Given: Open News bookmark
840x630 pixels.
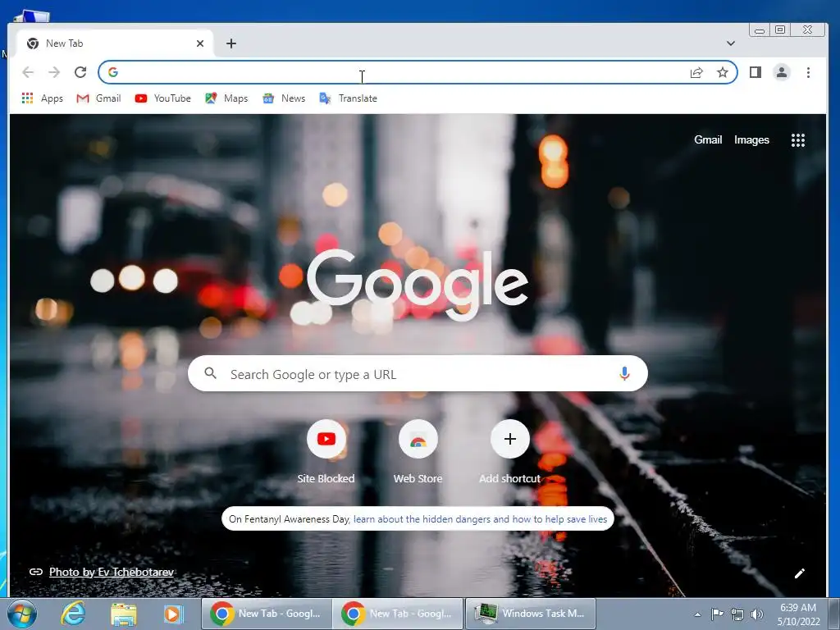Looking at the screenshot, I should click(x=284, y=98).
